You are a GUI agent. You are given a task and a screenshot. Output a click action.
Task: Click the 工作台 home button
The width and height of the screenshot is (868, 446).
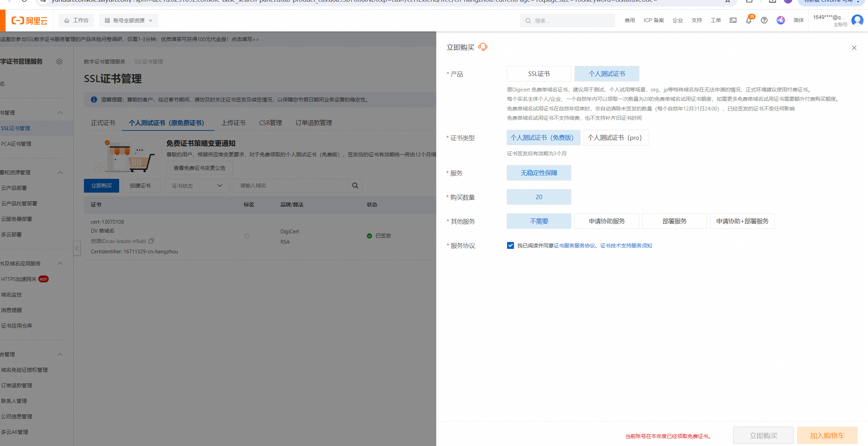tap(76, 20)
